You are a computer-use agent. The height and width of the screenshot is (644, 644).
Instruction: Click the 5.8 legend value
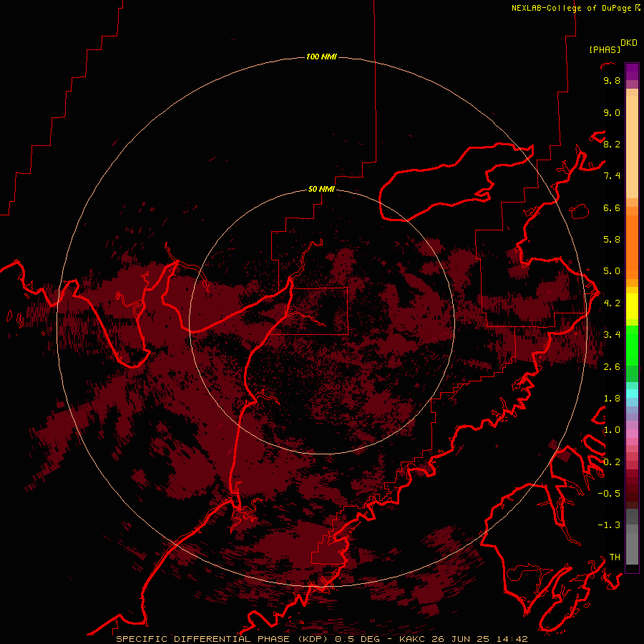[612, 240]
